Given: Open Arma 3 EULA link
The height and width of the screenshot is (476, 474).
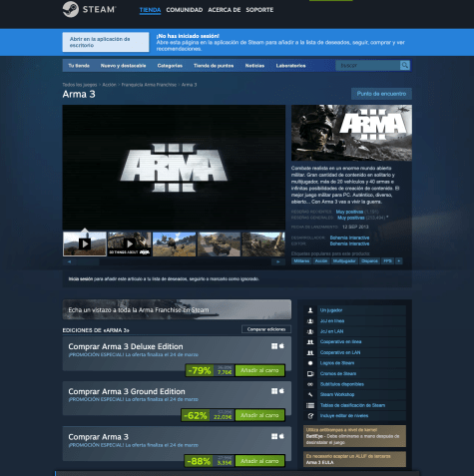Looking at the screenshot, I should click(319, 462).
